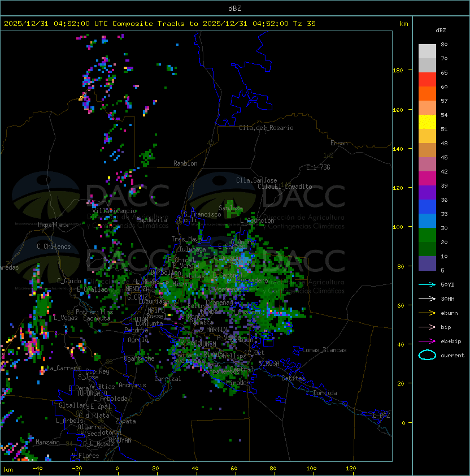The width and height of the screenshot is (470, 476).
Task: Click the dBZ title at the top
Action: (235, 8)
